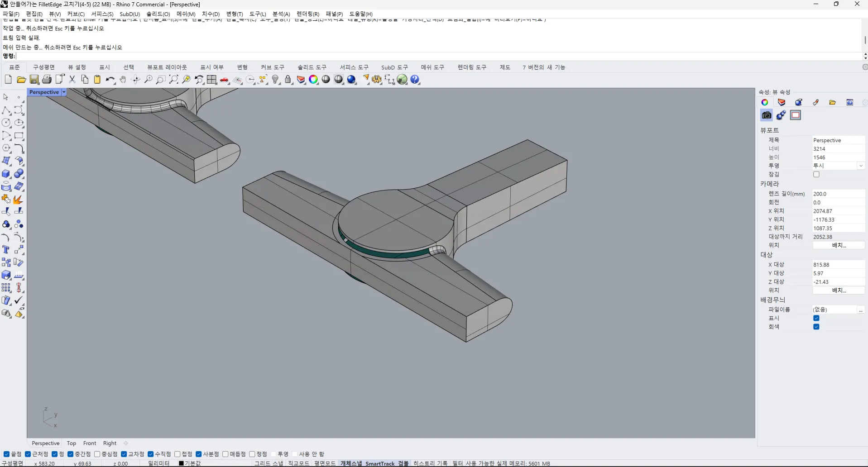This screenshot has height=467, width=868.
Task: Click the puzzle-piece Join icon
Action: pyautogui.click(x=6, y=199)
